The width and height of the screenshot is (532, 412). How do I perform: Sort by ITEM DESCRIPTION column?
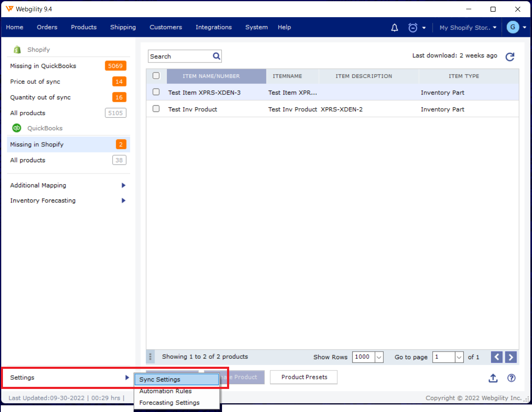pos(369,76)
